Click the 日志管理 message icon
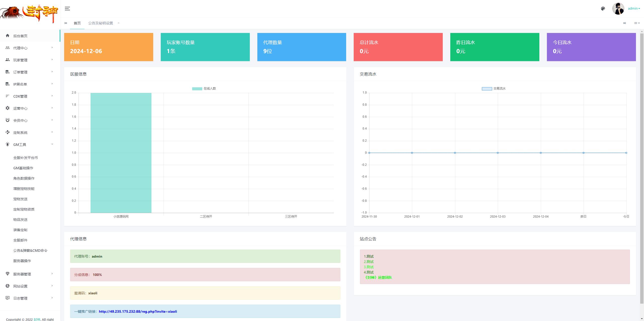Screen dimensions: 644x321 (x=8, y=298)
